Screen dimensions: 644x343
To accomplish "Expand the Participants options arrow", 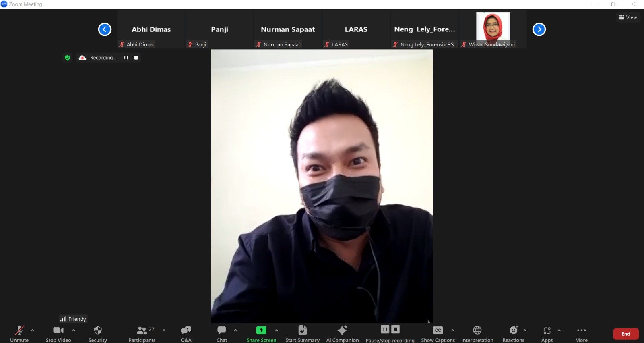I will pyautogui.click(x=164, y=330).
